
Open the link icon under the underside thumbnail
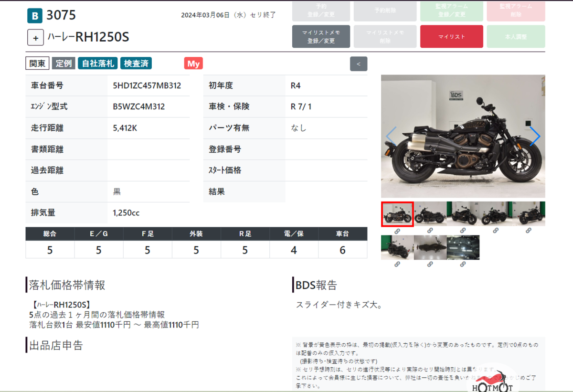(x=463, y=264)
